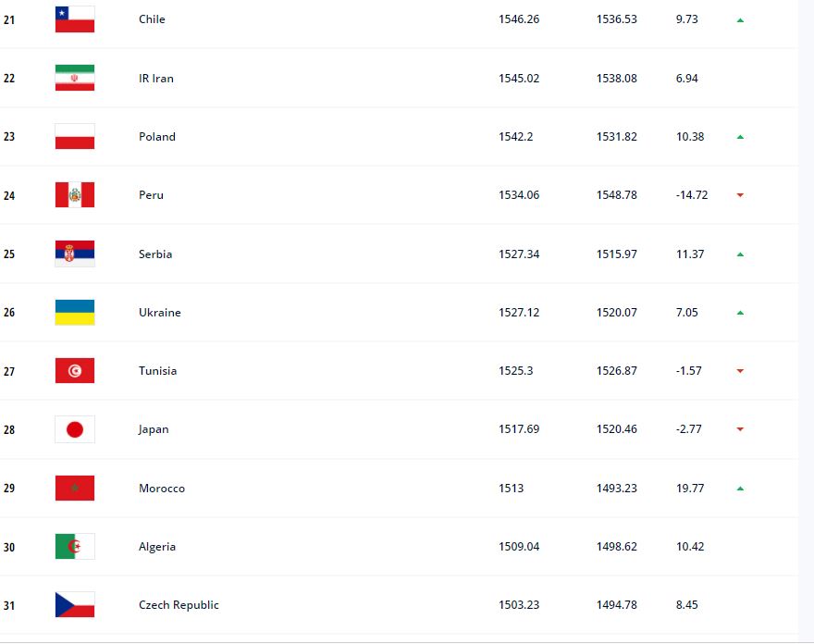Click green up arrow in Morocco row
814x644 pixels.
[x=740, y=489]
